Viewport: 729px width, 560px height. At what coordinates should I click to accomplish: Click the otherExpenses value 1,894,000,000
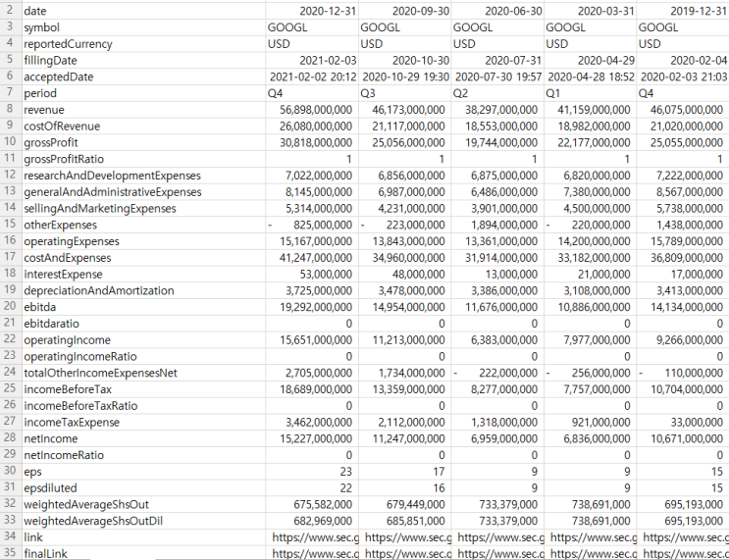497,225
